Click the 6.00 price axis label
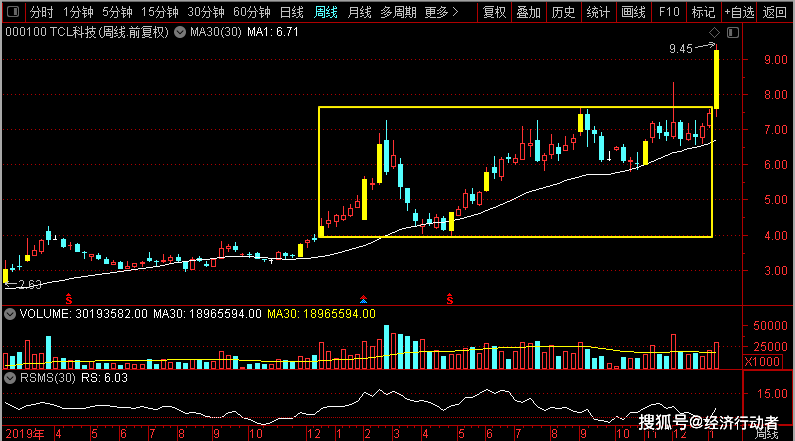The width and height of the screenshot is (795, 441). pos(776,165)
